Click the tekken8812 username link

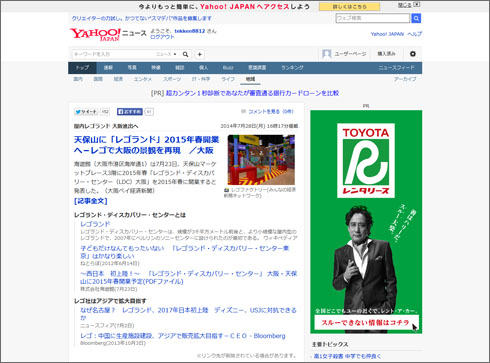coord(190,31)
